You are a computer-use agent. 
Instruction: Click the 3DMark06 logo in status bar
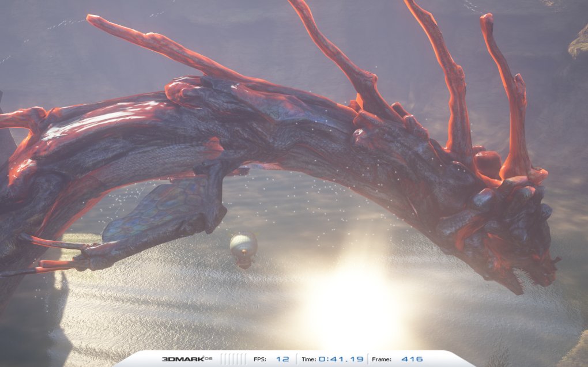tap(187, 359)
